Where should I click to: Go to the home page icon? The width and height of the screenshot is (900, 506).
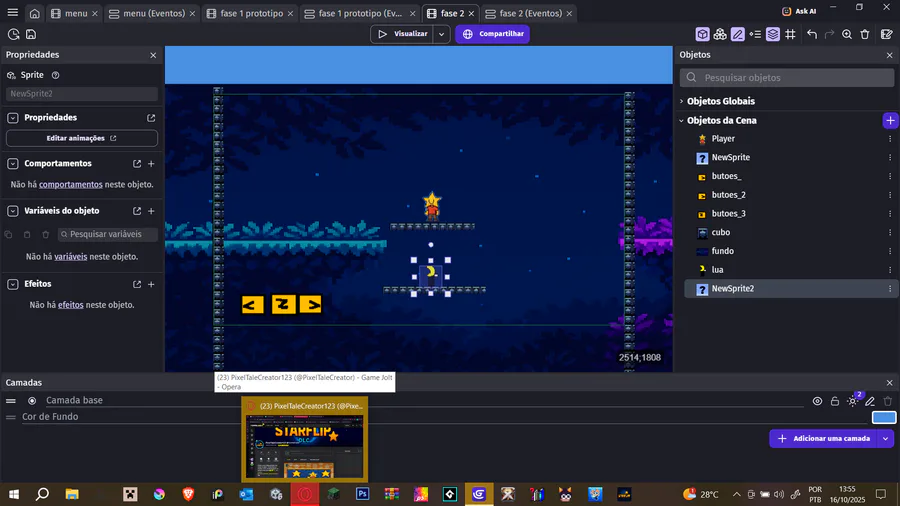34,13
